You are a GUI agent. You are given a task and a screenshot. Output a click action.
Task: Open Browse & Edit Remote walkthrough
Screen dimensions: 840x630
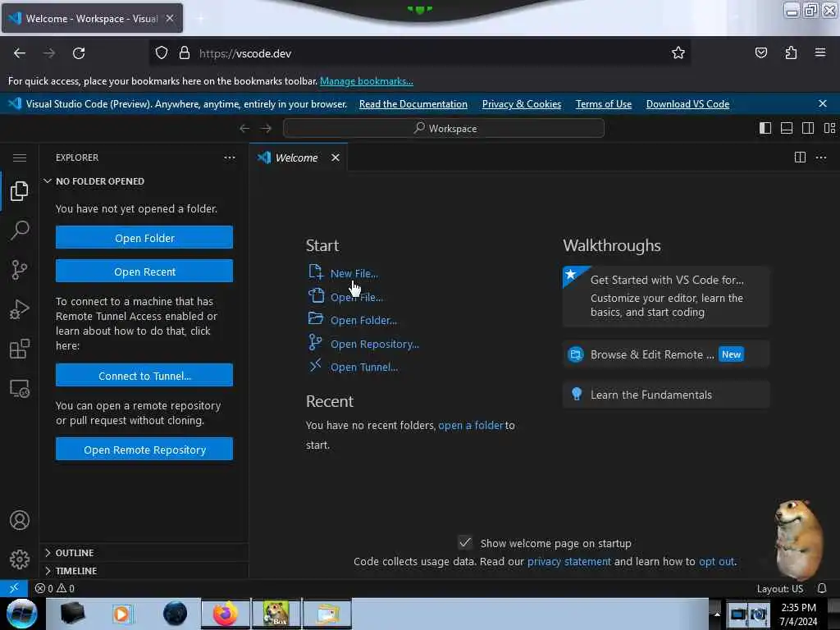point(666,354)
